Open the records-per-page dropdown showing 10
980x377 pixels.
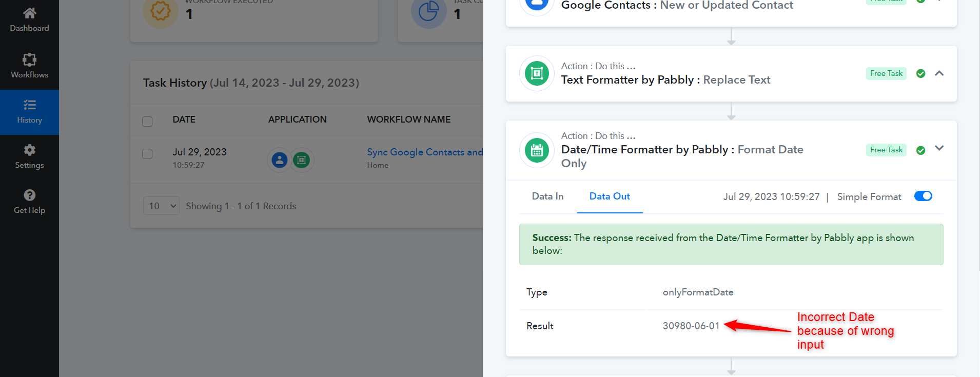tap(161, 206)
